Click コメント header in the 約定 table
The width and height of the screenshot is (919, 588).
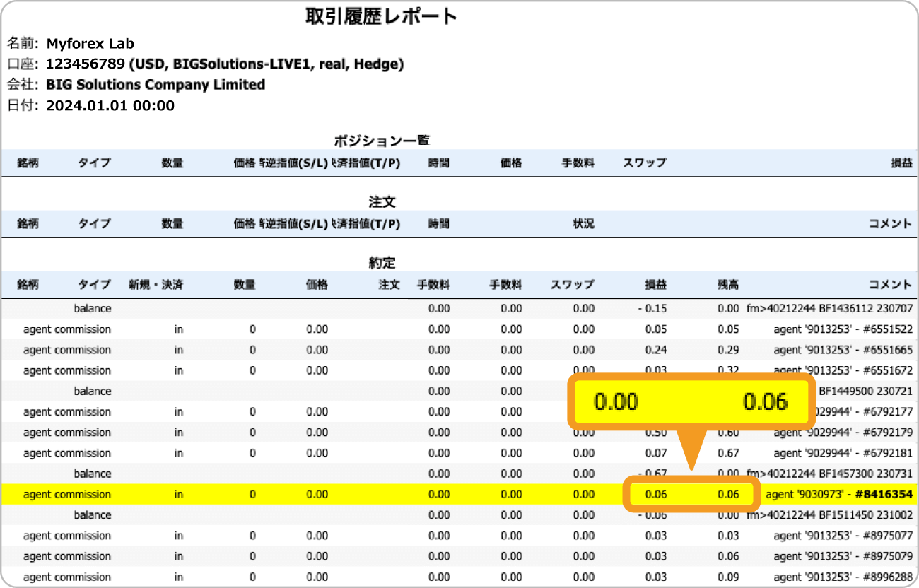coord(890,285)
